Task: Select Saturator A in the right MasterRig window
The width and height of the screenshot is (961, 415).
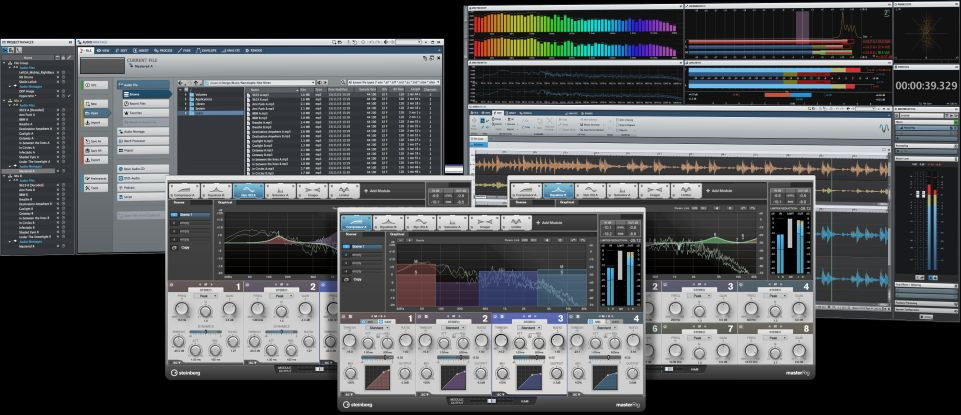Action: (x=622, y=191)
